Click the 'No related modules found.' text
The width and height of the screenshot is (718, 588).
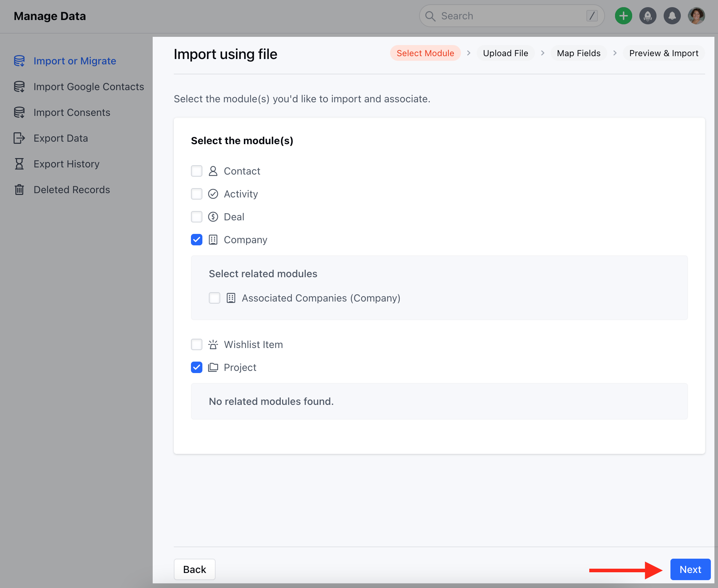coord(271,401)
